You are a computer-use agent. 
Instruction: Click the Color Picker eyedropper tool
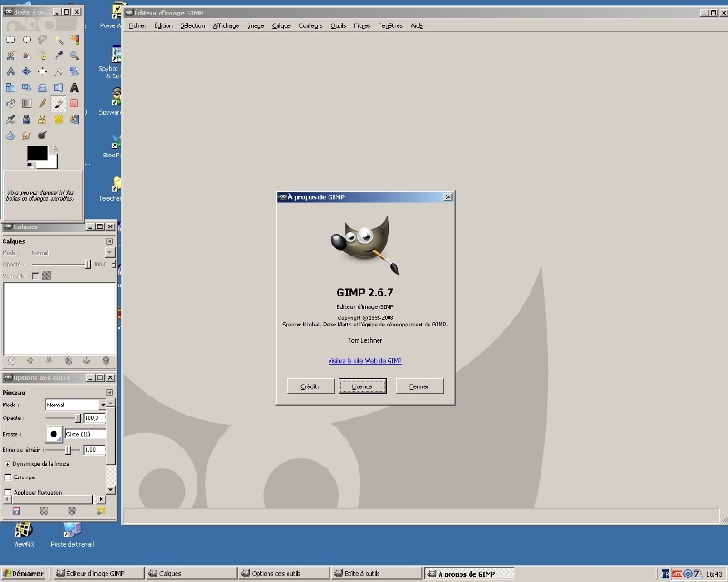(x=58, y=55)
